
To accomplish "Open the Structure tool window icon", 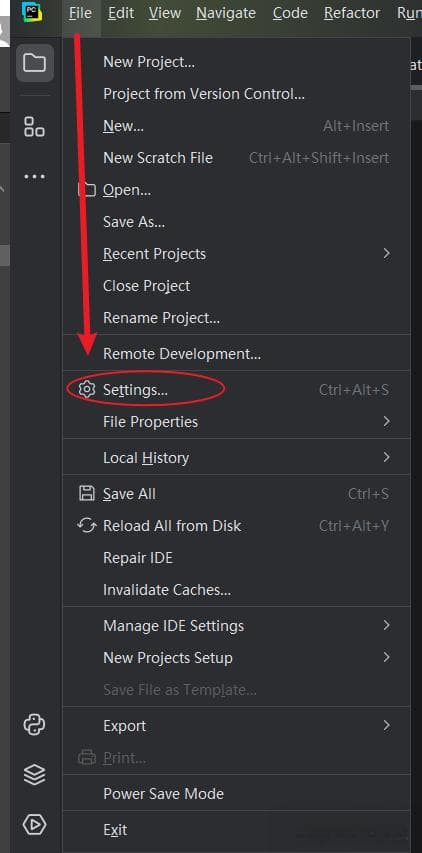I will (34, 127).
